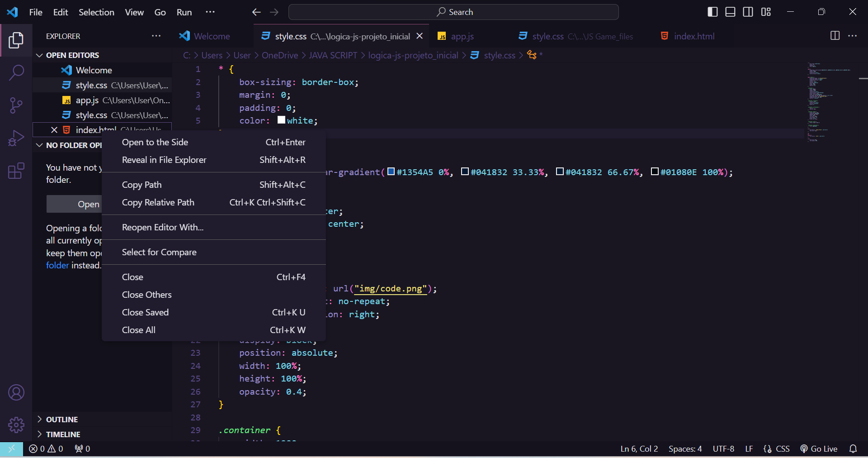The height and width of the screenshot is (458, 868).
Task: Change indentation via Spaces: 4
Action: pos(685,448)
